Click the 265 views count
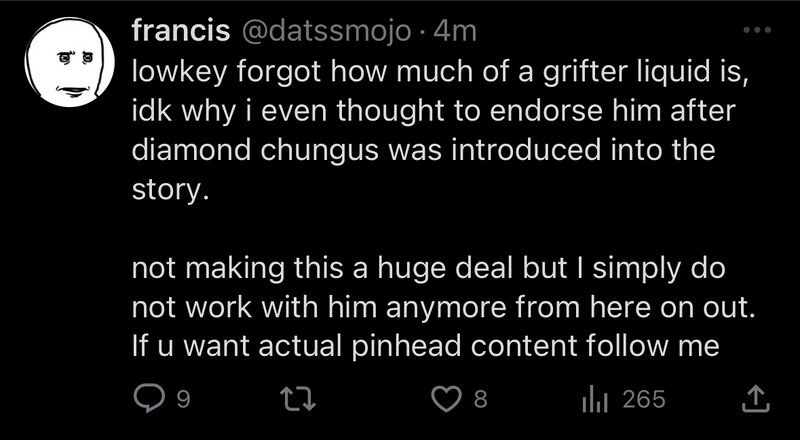The height and width of the screenshot is (440, 800). (643, 400)
